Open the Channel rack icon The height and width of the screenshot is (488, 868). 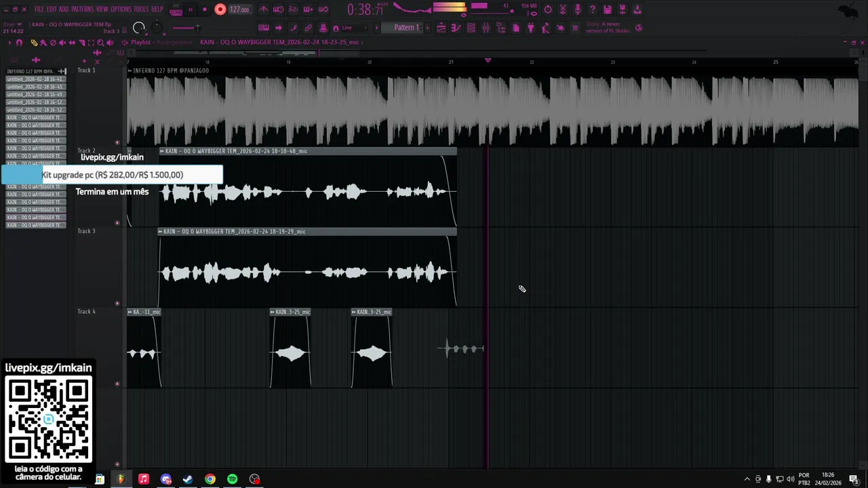[471, 28]
